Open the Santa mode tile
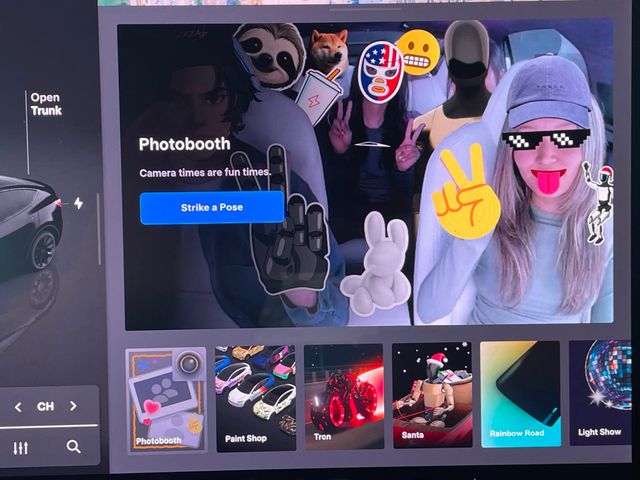 coord(431,396)
